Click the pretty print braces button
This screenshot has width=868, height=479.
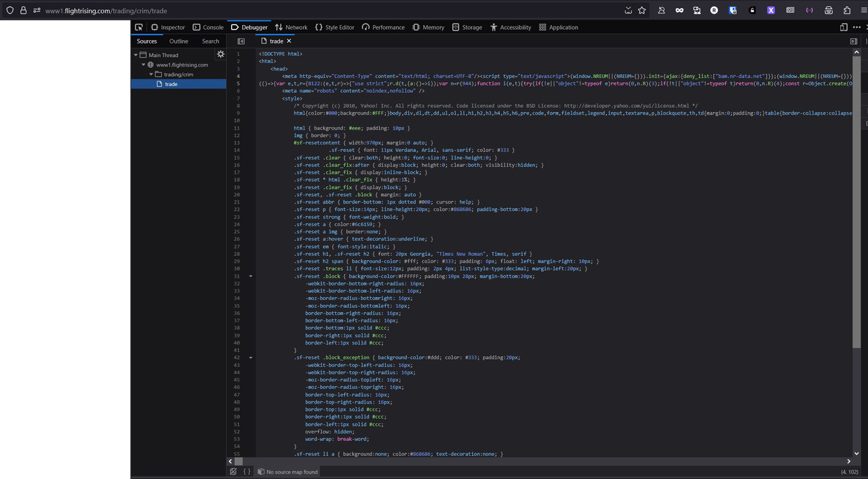pos(247,472)
